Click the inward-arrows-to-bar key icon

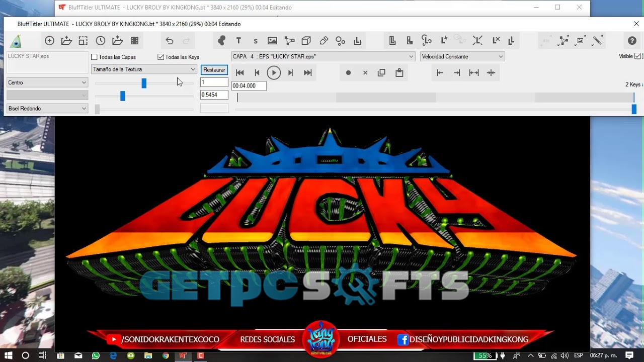491,73
